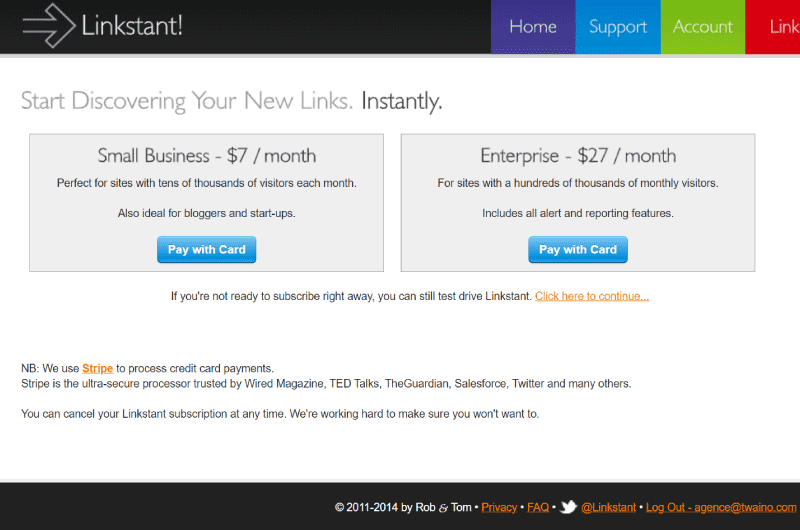
Task: Click the "Small Business - $7 / month" heading
Action: point(207,156)
